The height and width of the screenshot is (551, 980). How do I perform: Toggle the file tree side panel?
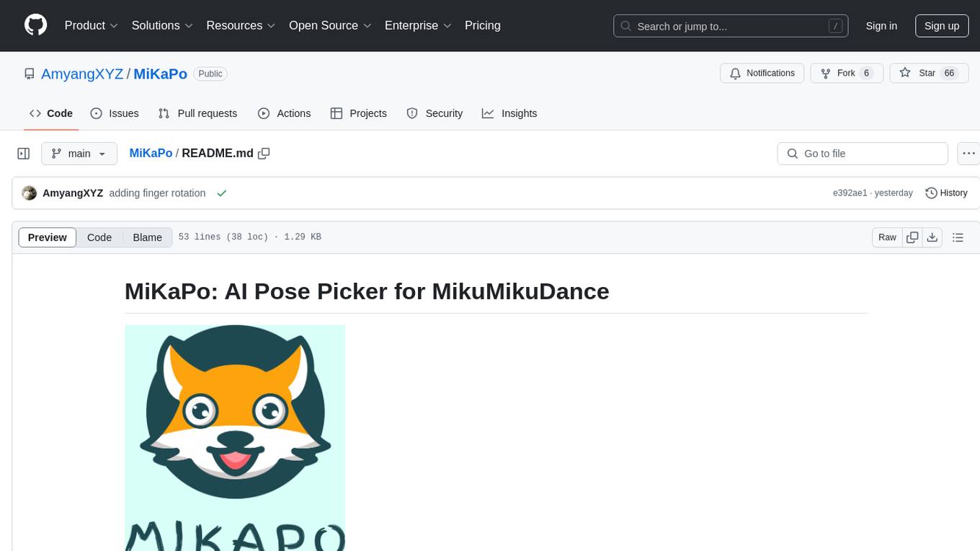point(24,154)
